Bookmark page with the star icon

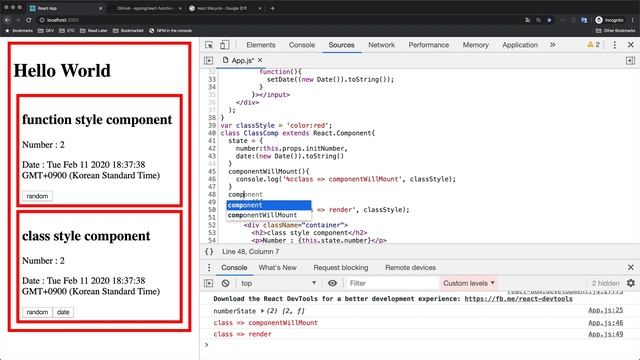point(549,20)
